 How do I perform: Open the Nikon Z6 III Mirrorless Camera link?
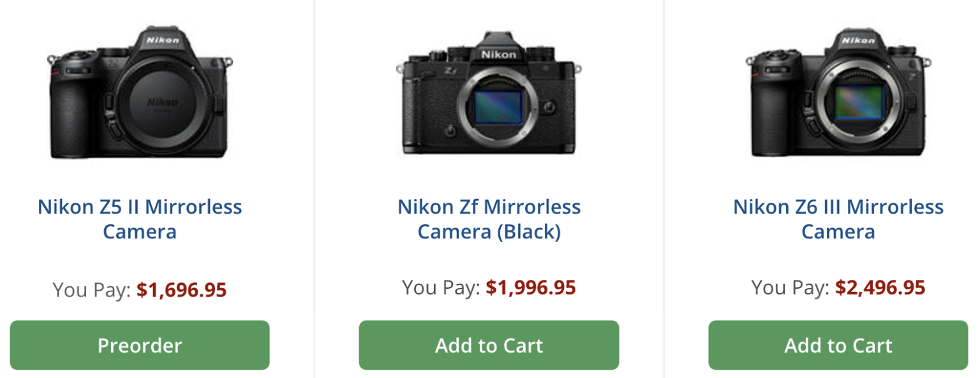point(838,219)
